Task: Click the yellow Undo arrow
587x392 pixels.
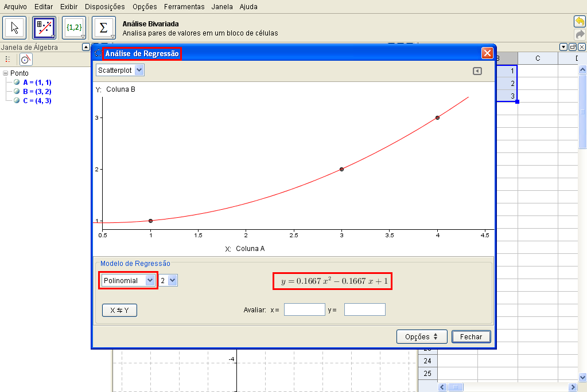Action: click(x=580, y=21)
